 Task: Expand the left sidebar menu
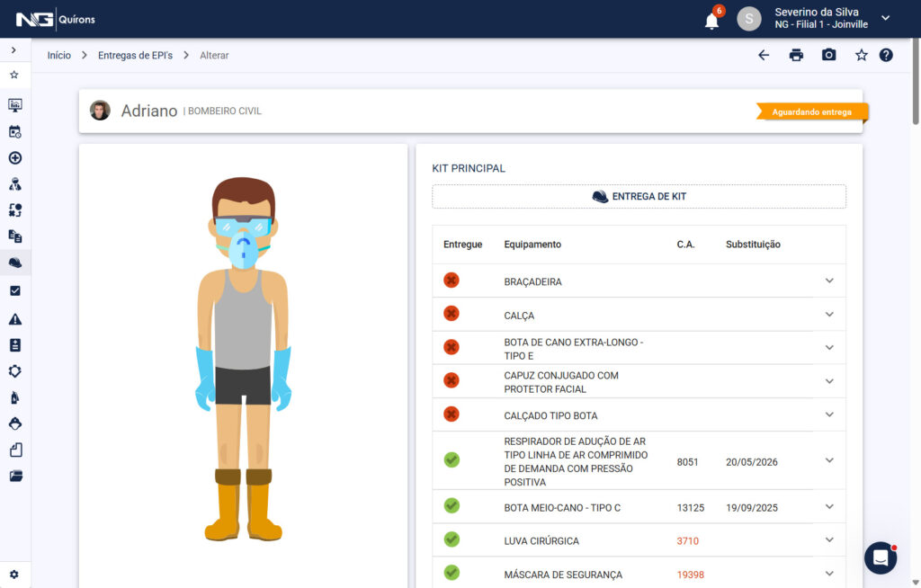[x=14, y=50]
